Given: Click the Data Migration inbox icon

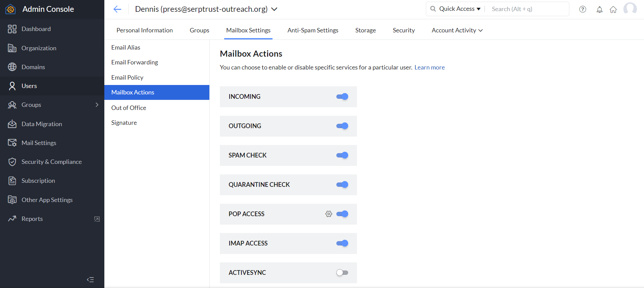Looking at the screenshot, I should coord(12,124).
